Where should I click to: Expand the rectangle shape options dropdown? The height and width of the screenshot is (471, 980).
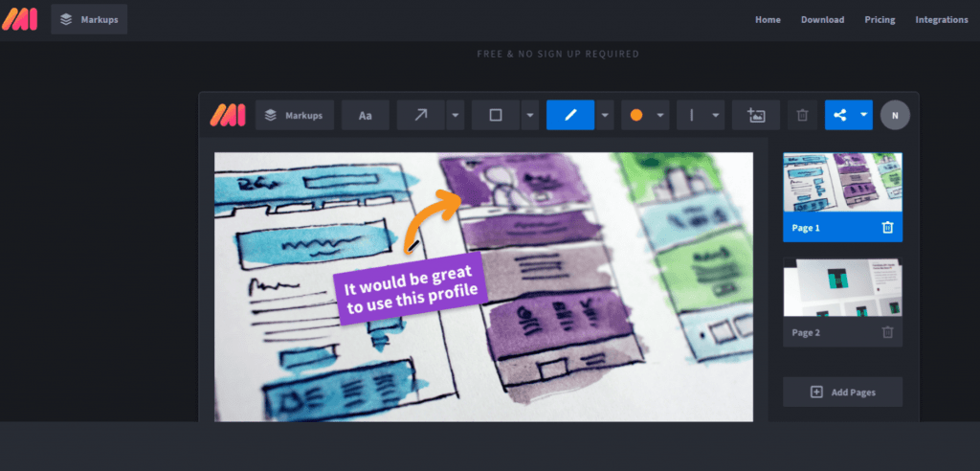click(x=530, y=115)
